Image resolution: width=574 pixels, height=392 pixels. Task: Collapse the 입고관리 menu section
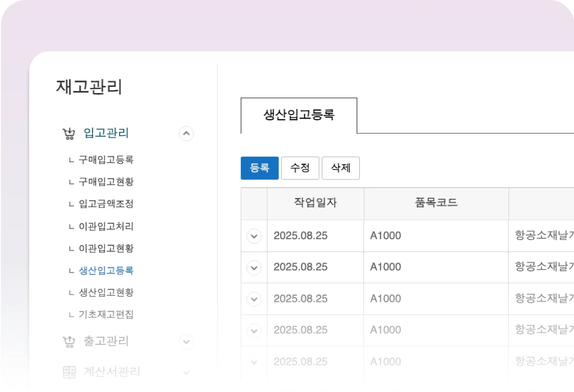tap(186, 134)
